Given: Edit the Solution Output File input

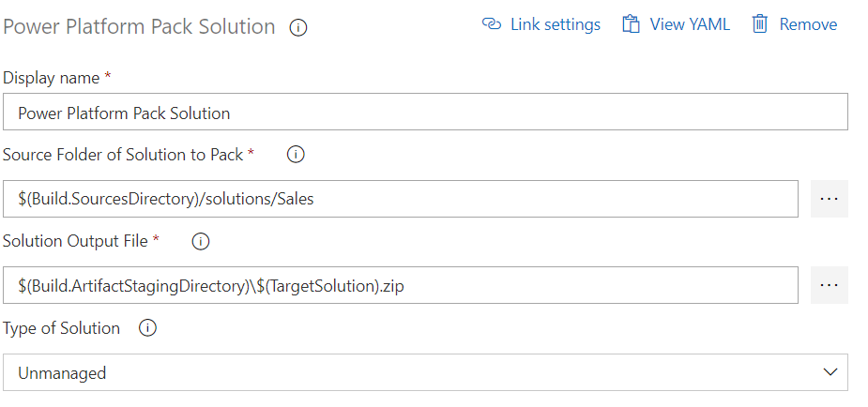Looking at the screenshot, I should 401,285.
